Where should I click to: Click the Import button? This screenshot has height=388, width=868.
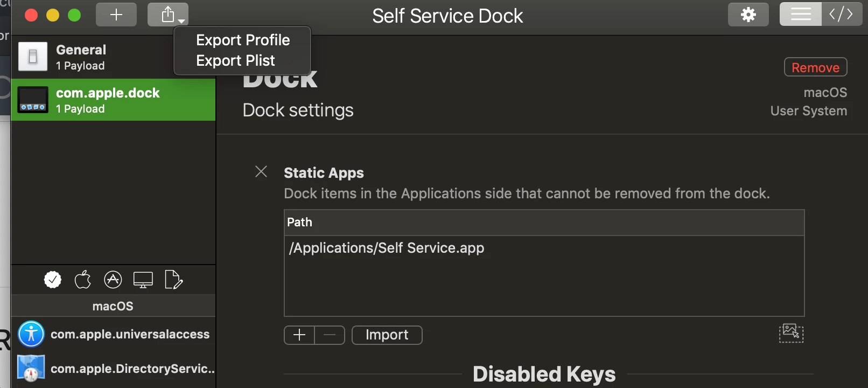[387, 335]
